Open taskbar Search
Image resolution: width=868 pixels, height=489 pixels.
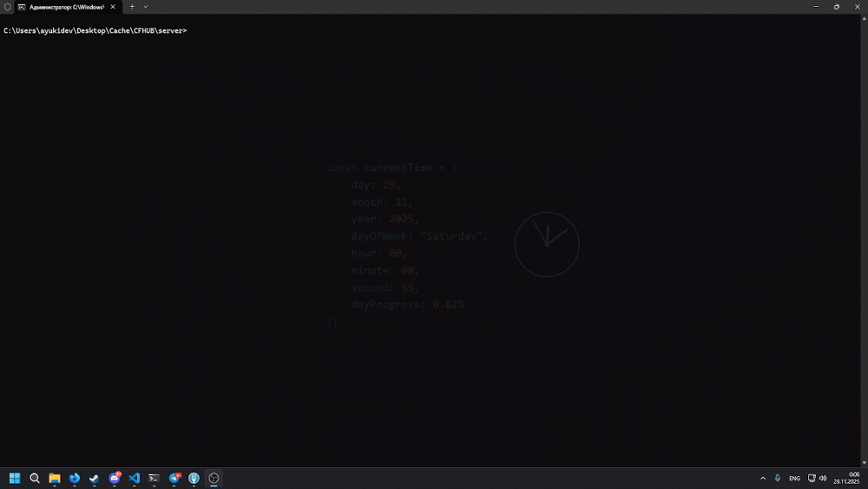pos(35,478)
